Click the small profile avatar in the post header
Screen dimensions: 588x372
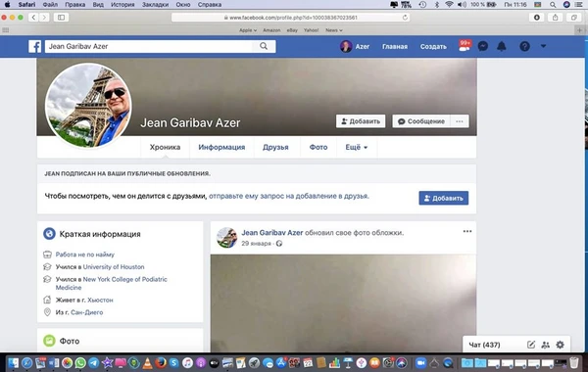point(227,238)
